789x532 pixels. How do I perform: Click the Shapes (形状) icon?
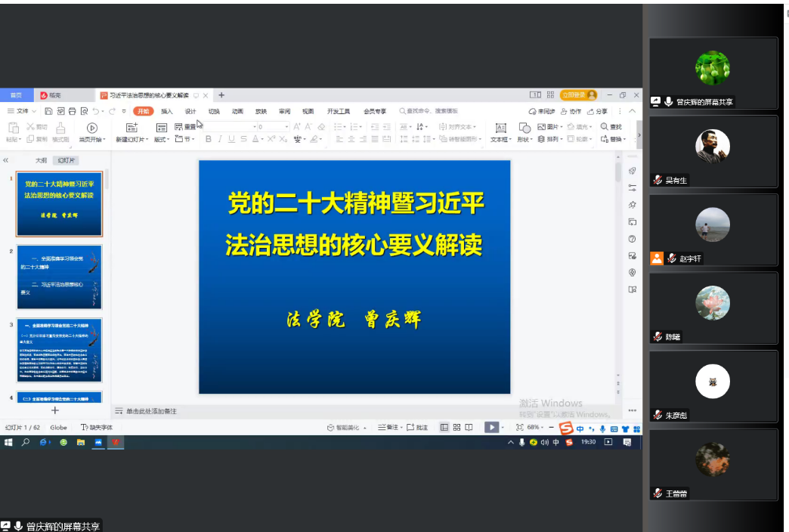coord(524,128)
